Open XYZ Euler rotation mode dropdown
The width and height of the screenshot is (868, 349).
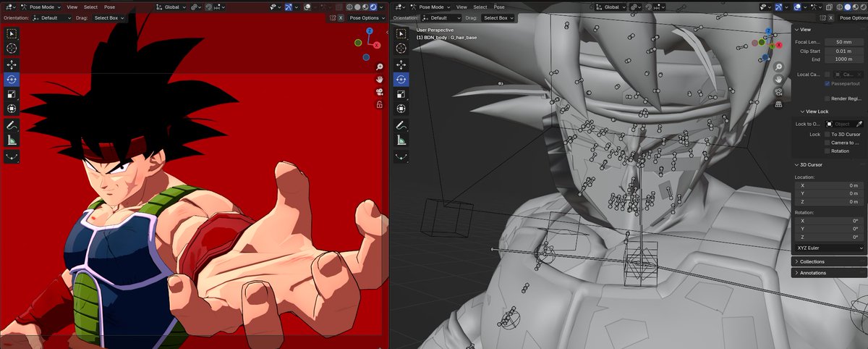(x=830, y=248)
